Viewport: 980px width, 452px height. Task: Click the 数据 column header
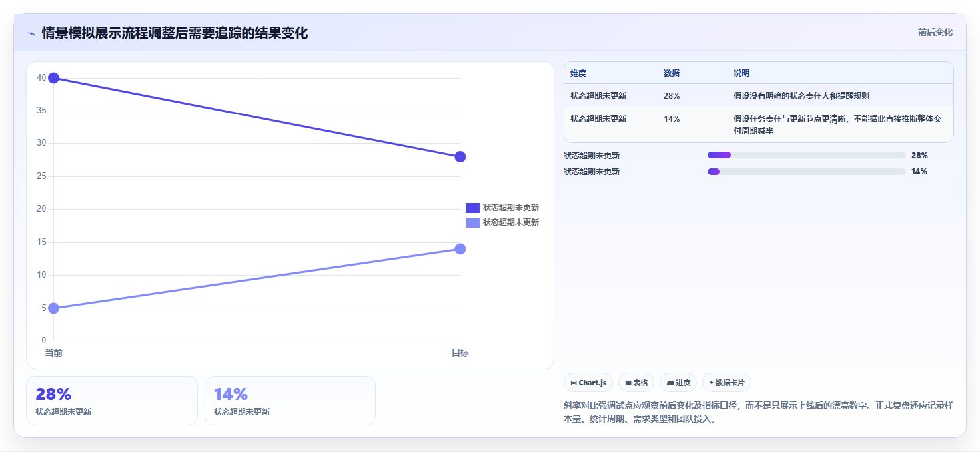672,73
